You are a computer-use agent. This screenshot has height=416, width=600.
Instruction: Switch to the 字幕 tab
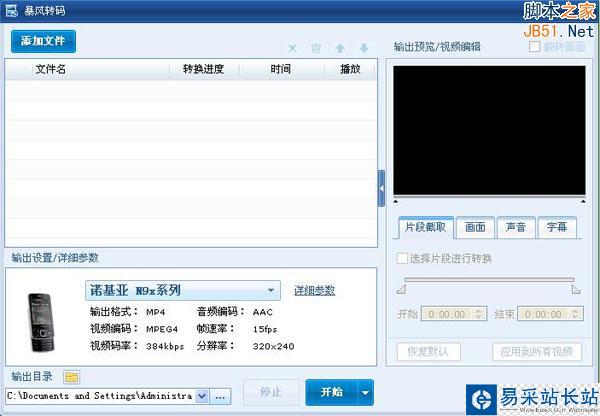click(557, 227)
